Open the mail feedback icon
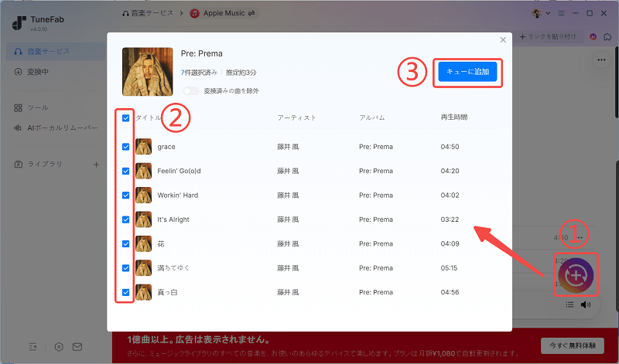 pos(77,347)
